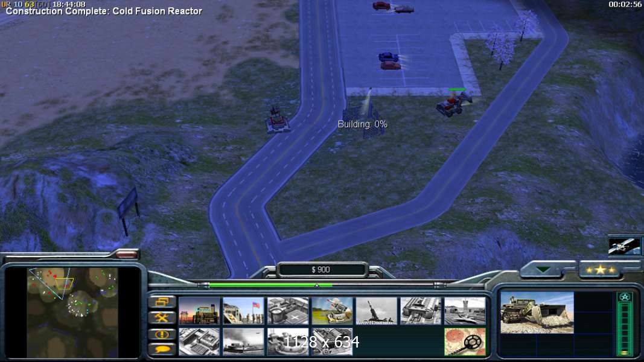Select the Patriot Missile System build icon
Image resolution: width=644 pixels, height=362 pixels.
pyautogui.click(x=333, y=311)
